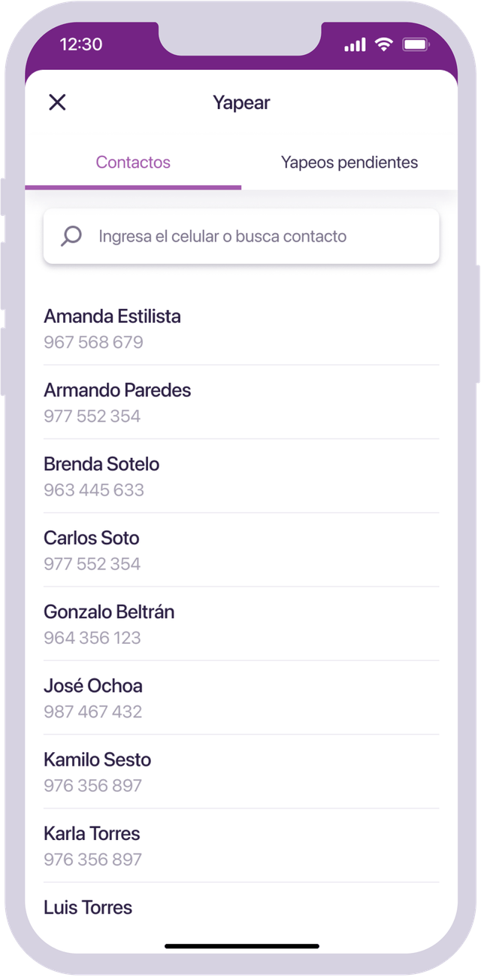Switch to the Contactos tab

click(x=133, y=162)
